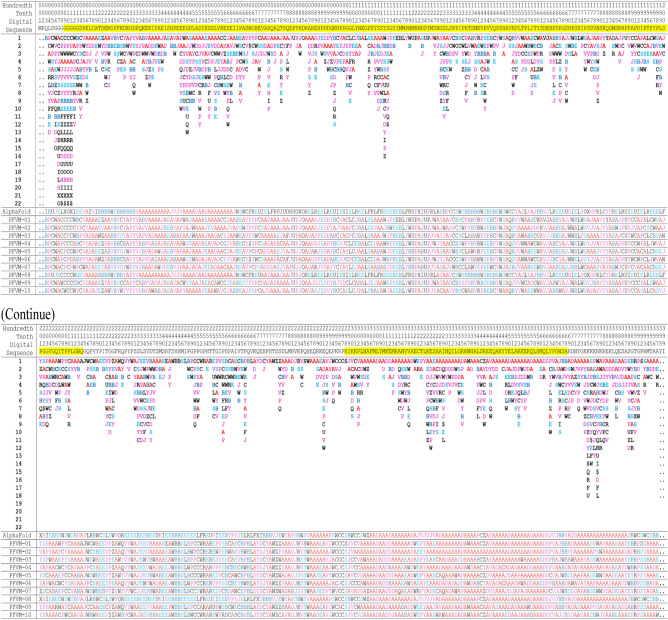Viewport: 668px width, 620px height.
Task: Select row number "7" in the continued block
Action: [19, 409]
